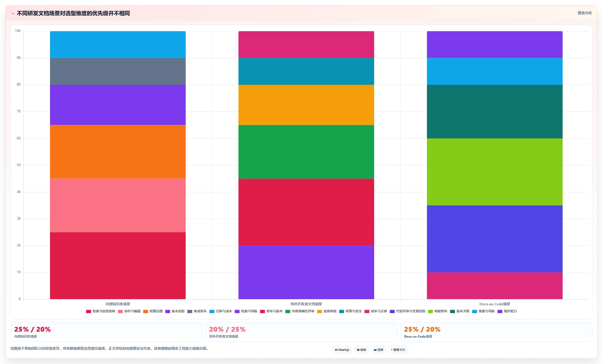
Task: Select the 对外开发者文档场景 axis label under chart
Action: (306, 304)
